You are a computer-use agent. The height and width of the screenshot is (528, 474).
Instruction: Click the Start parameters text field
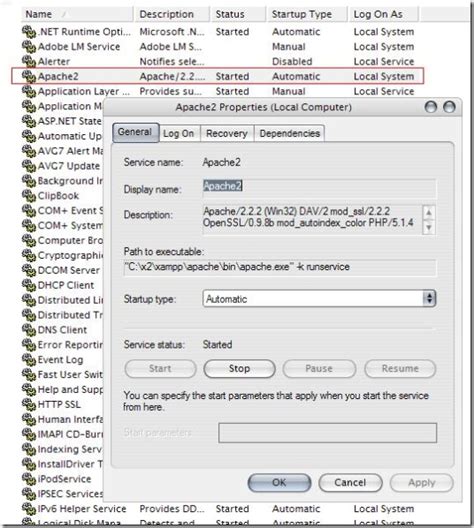tap(328, 433)
